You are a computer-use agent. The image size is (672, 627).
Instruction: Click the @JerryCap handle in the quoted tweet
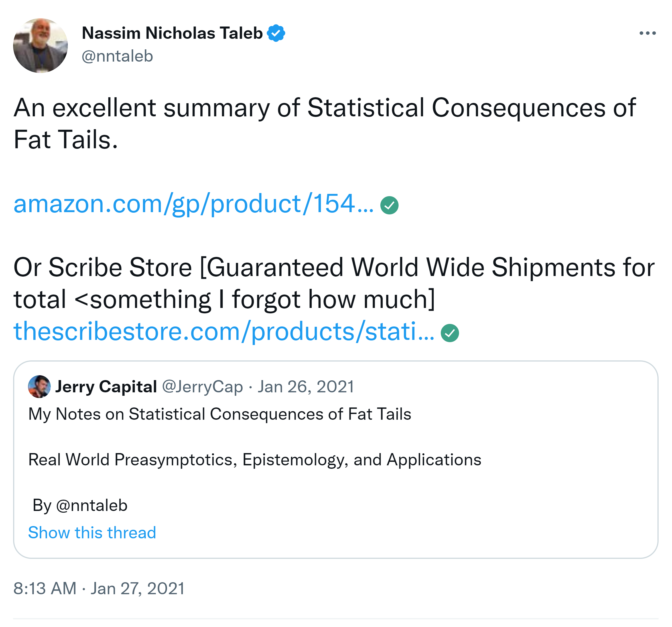(x=202, y=386)
